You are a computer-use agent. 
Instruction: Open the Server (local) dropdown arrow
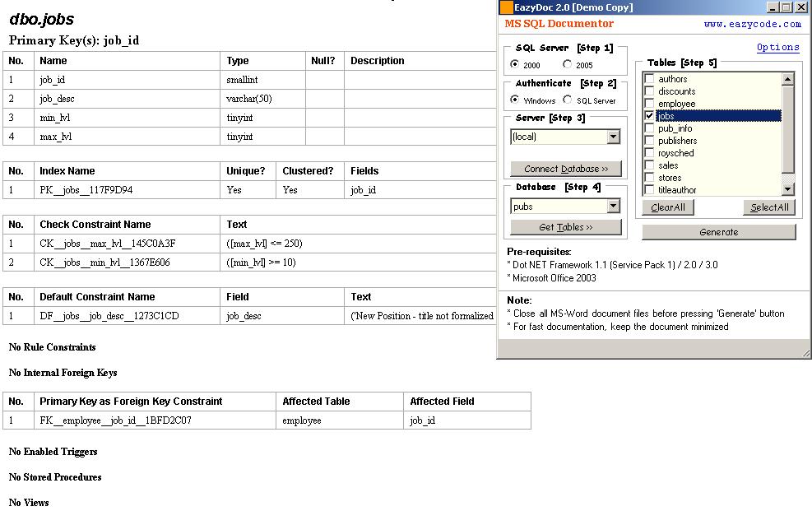(x=613, y=137)
